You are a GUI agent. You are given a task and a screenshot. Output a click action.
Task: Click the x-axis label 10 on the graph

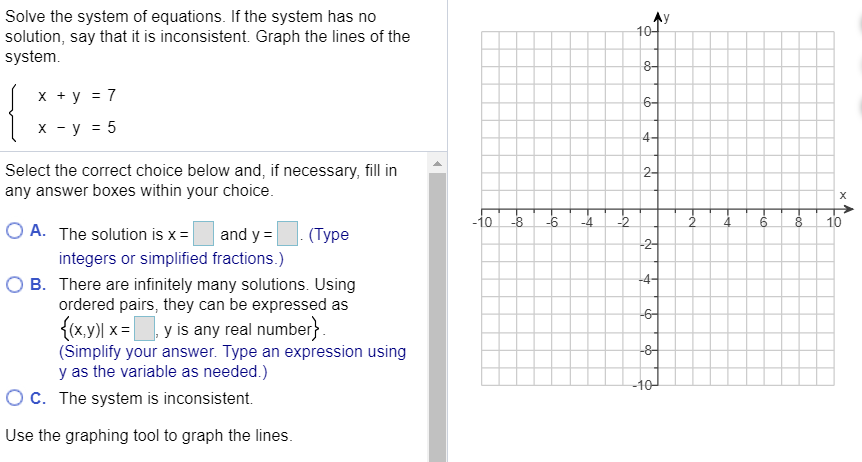tap(834, 223)
